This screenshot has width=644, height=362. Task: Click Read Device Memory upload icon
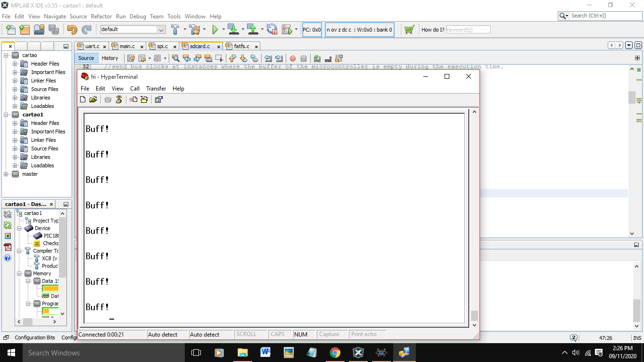pos(253,29)
